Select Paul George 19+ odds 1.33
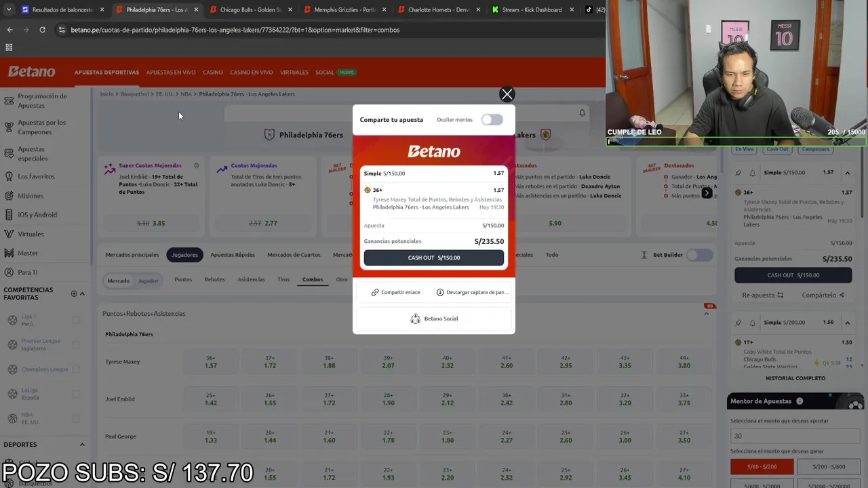This screenshot has width=868, height=488. click(x=211, y=436)
